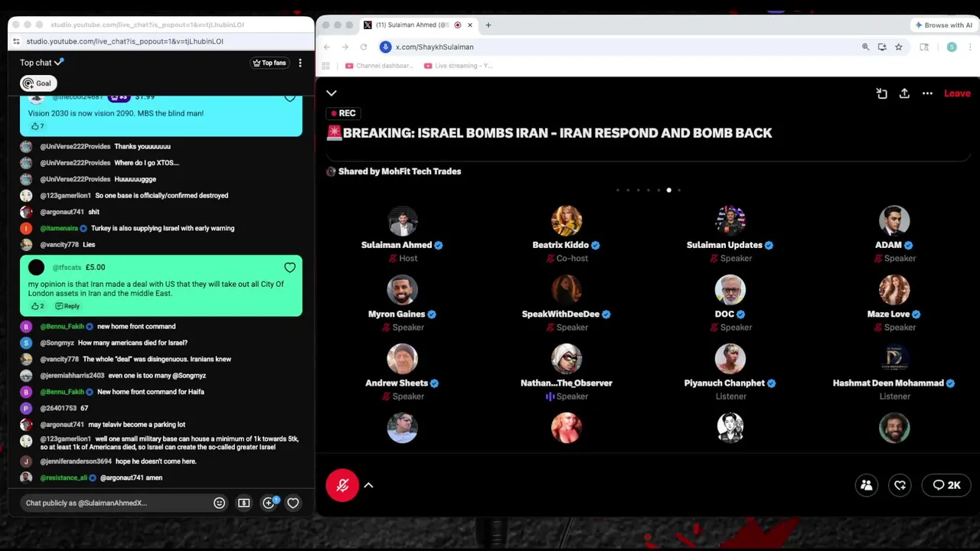Viewport: 980px width, 551px height.
Task: Click the Super Chat dollar icon in chat
Action: click(x=243, y=503)
